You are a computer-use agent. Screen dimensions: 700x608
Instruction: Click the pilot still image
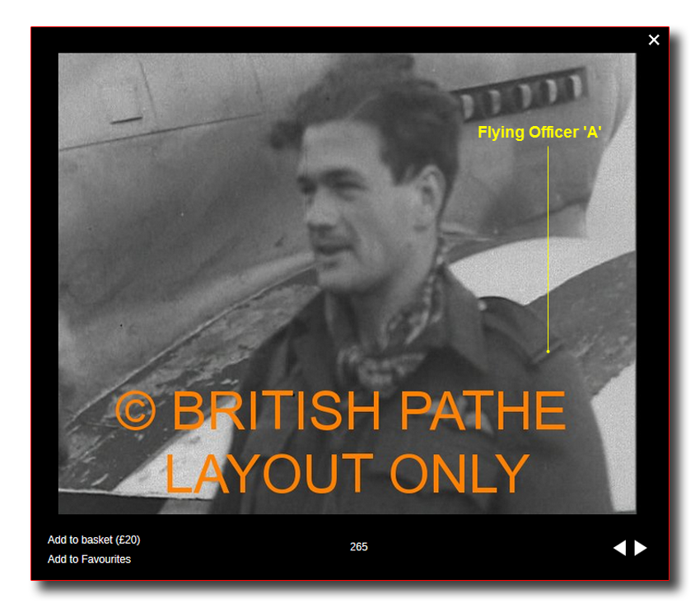coord(347,283)
